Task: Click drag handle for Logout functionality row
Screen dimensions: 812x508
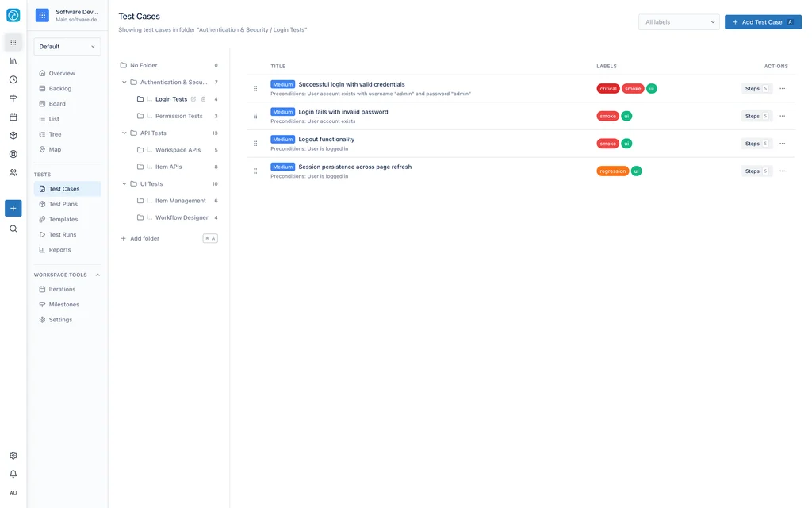Action: pos(255,144)
